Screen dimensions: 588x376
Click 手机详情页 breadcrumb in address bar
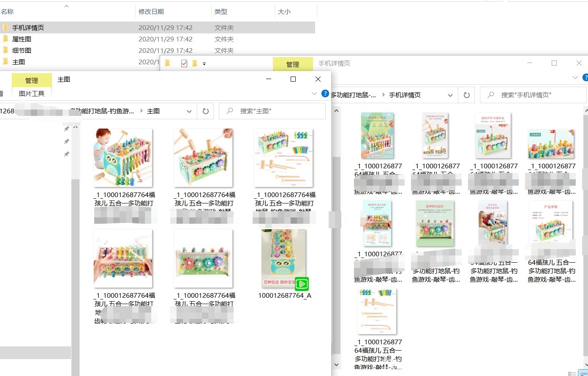(x=405, y=95)
